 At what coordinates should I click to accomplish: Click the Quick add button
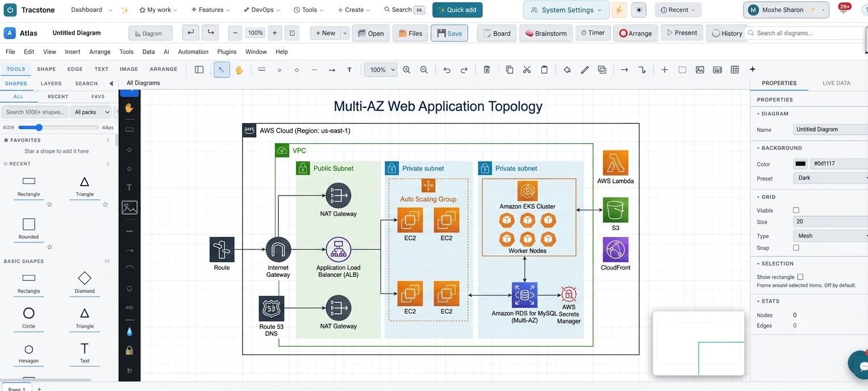pyautogui.click(x=457, y=10)
